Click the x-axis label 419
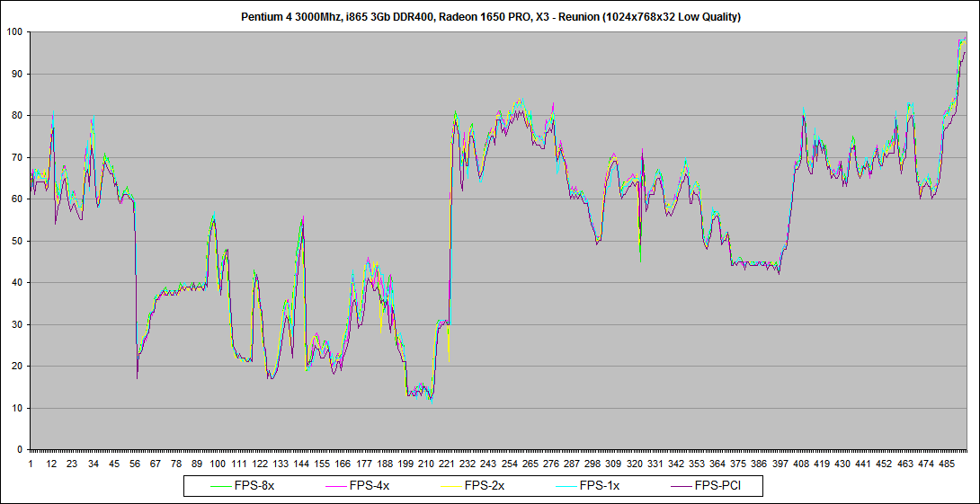 click(x=822, y=464)
